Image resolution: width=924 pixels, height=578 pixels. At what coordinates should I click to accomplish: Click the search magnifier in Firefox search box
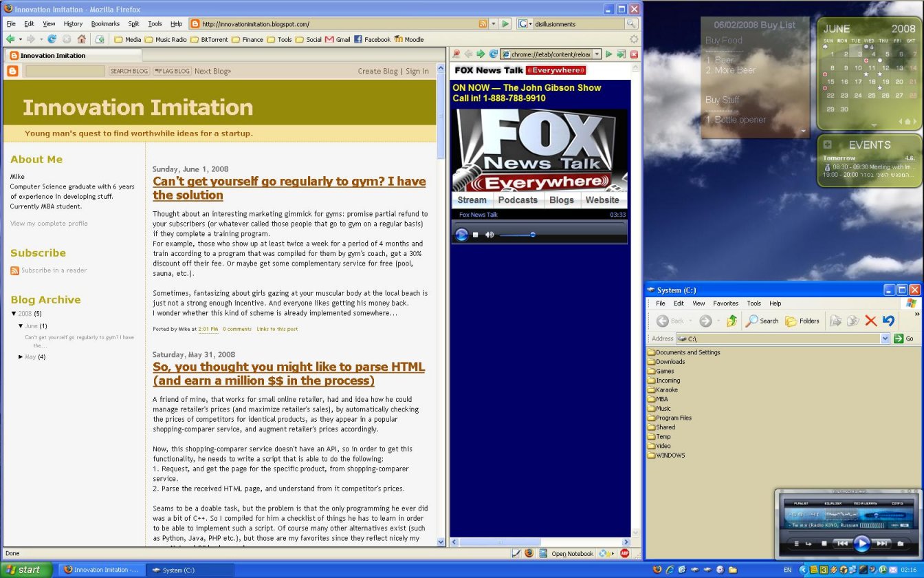[x=631, y=23]
